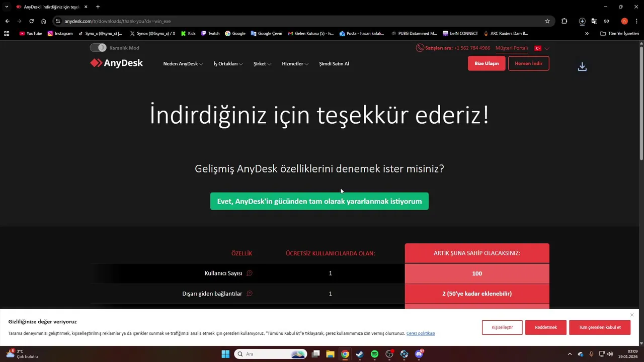Click the page vertical scrollbar thumb
The image size is (644, 362).
pyautogui.click(x=641, y=104)
